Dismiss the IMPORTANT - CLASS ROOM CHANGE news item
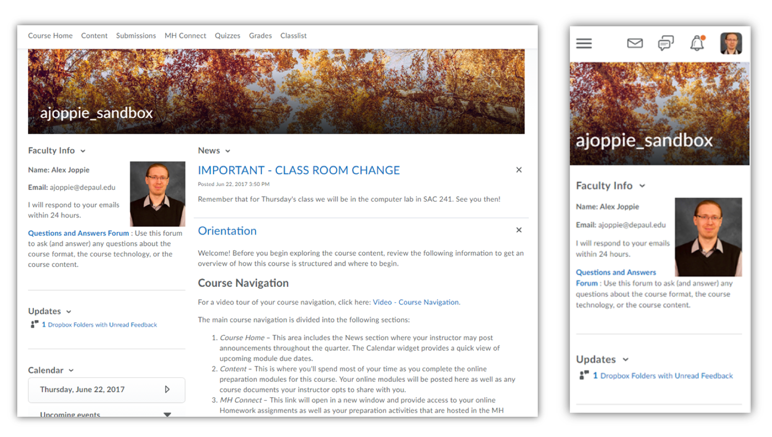This screenshot has width=772, height=437. [x=518, y=170]
